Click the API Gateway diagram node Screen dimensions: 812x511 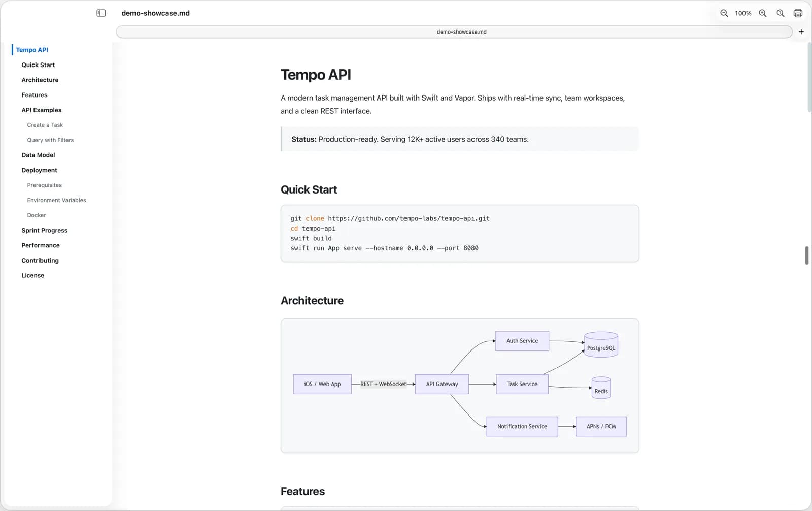coord(442,384)
